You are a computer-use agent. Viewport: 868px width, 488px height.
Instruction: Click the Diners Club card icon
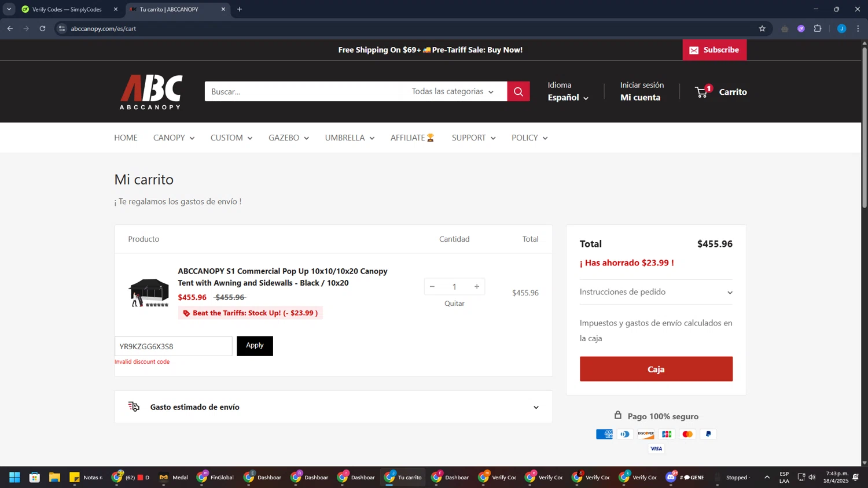tap(625, 434)
